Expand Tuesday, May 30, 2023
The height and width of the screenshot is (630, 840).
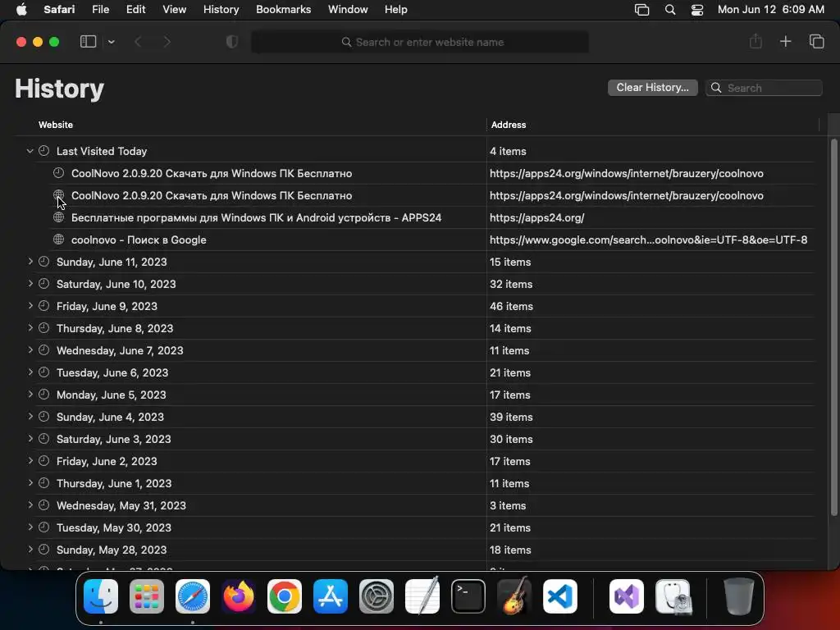pyautogui.click(x=30, y=527)
